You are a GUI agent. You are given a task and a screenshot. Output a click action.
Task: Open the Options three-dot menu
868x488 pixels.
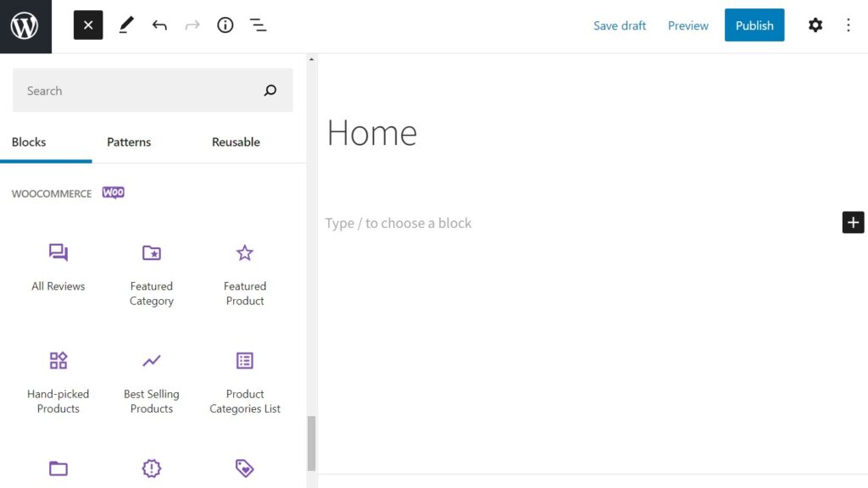coord(849,25)
